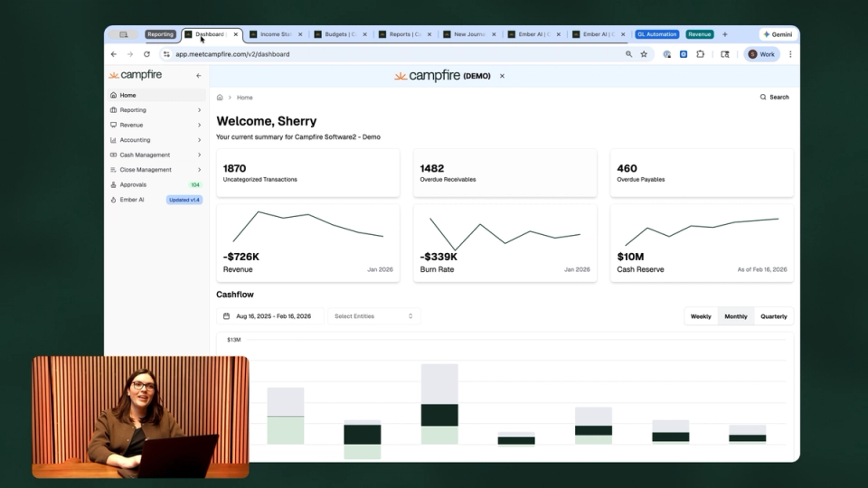Dismiss the Campfire DEMO banner

[502, 76]
